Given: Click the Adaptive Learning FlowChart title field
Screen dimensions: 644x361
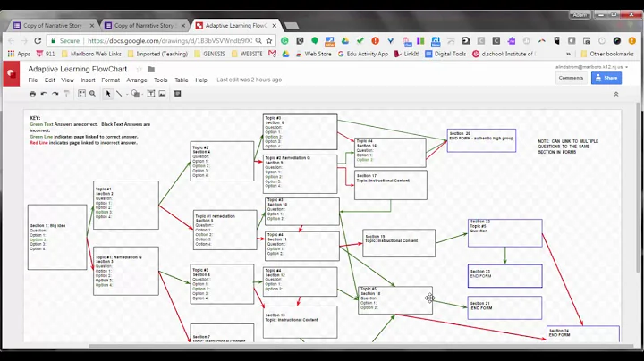Looking at the screenshot, I should coord(78,70).
